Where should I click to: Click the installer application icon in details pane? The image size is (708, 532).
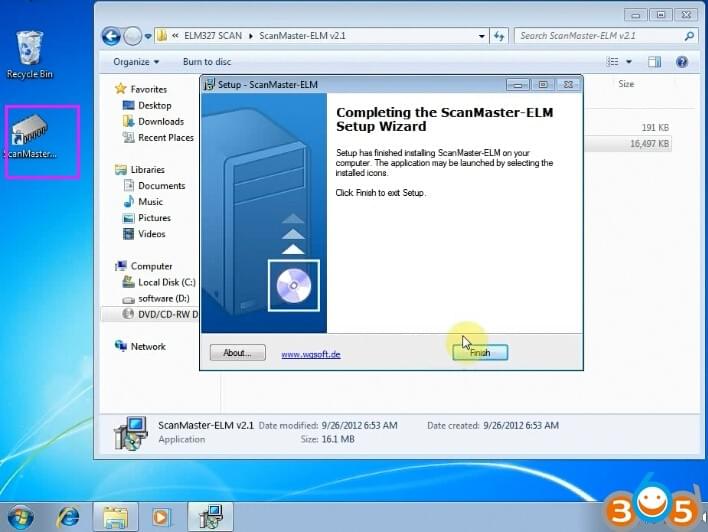(x=130, y=433)
